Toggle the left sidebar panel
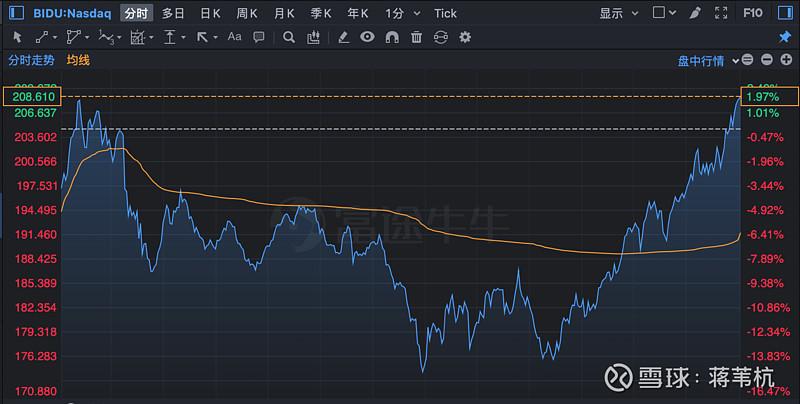800x404 pixels. (x=12, y=13)
